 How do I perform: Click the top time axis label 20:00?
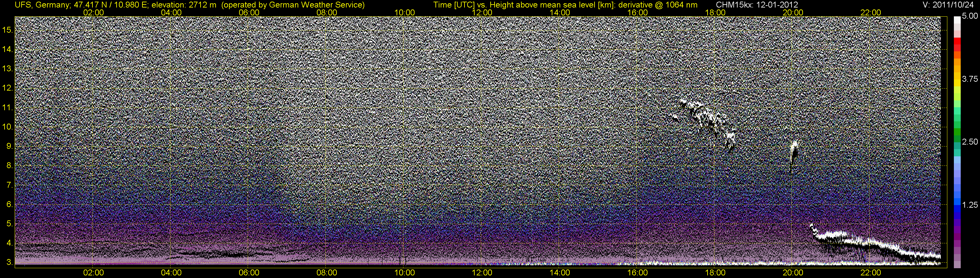point(793,12)
